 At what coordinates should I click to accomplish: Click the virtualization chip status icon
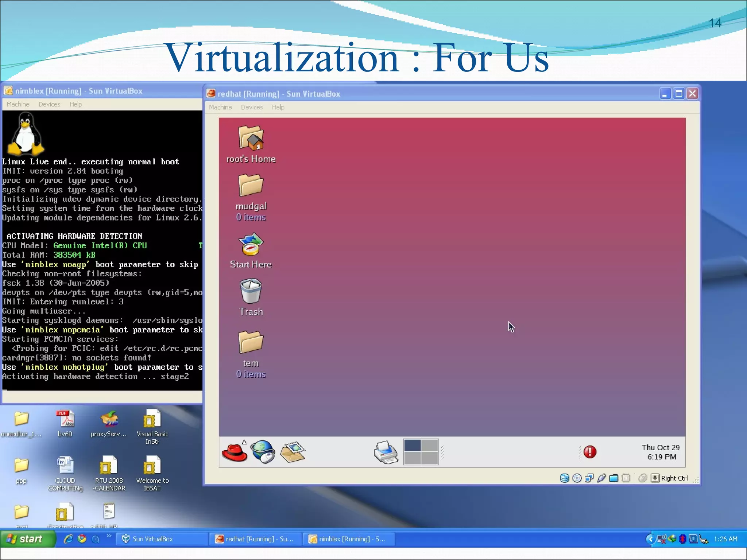point(626,478)
